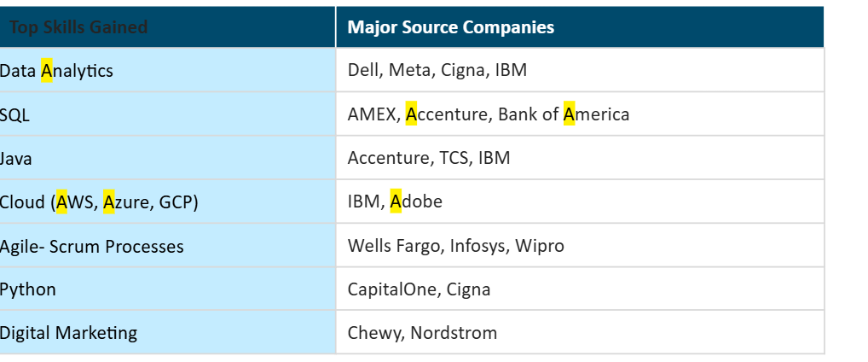This screenshot has height=362, width=868.
Task: Click the "Accenture, TCS, IBM" cell
Action: click(429, 158)
